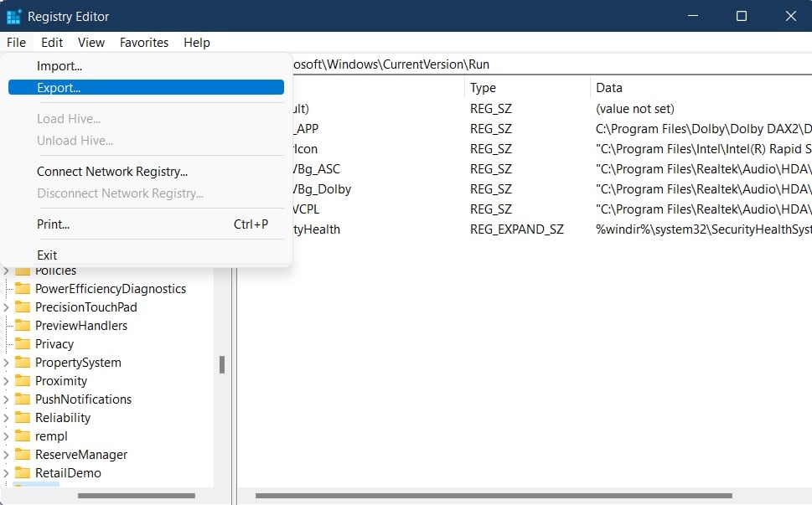This screenshot has height=505, width=812.
Task: Maximize the Registry Editor window
Action: [741, 16]
